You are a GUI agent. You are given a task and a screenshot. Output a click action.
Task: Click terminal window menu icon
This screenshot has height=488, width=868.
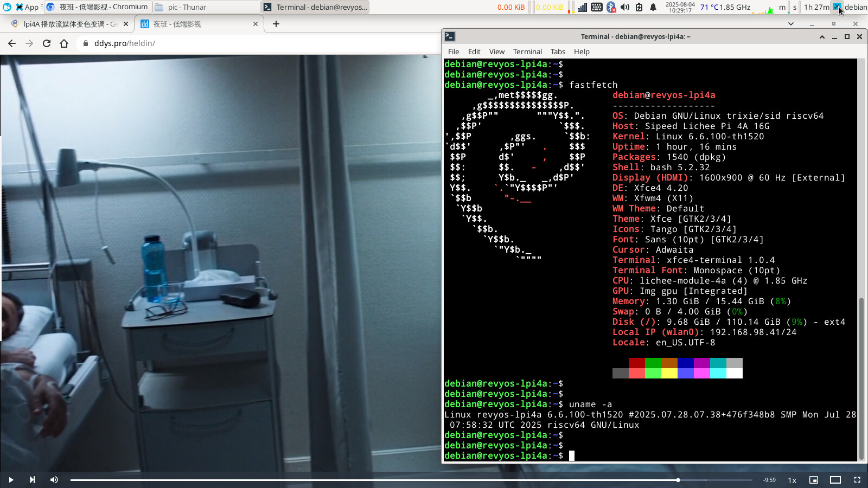450,36
